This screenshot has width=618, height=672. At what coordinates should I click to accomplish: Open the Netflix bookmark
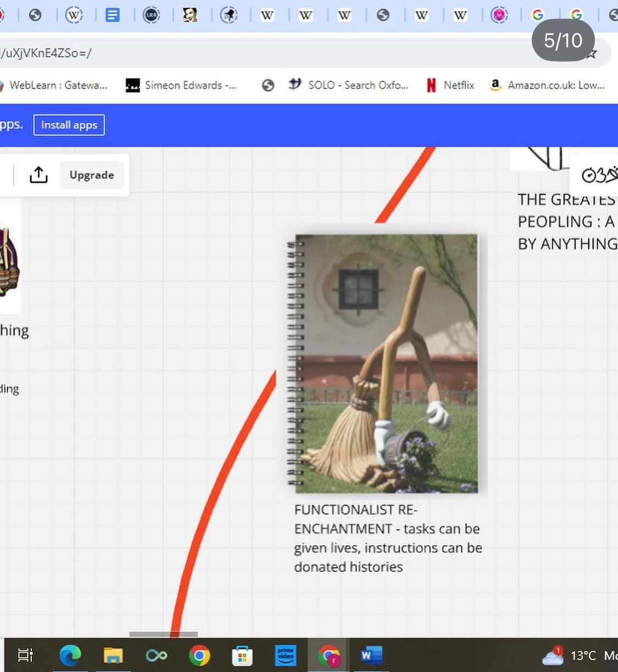pos(450,85)
